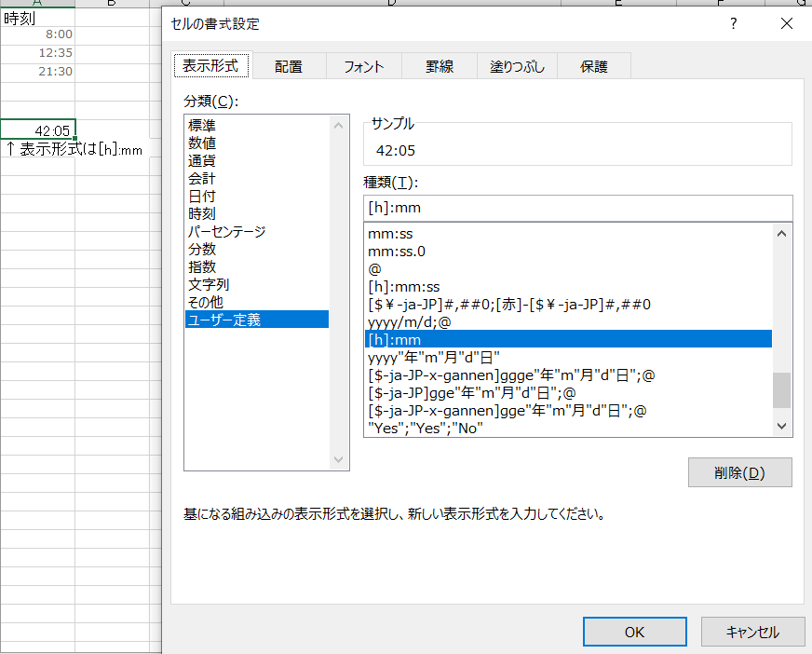Switch to the 表示形式 tab

[x=210, y=66]
